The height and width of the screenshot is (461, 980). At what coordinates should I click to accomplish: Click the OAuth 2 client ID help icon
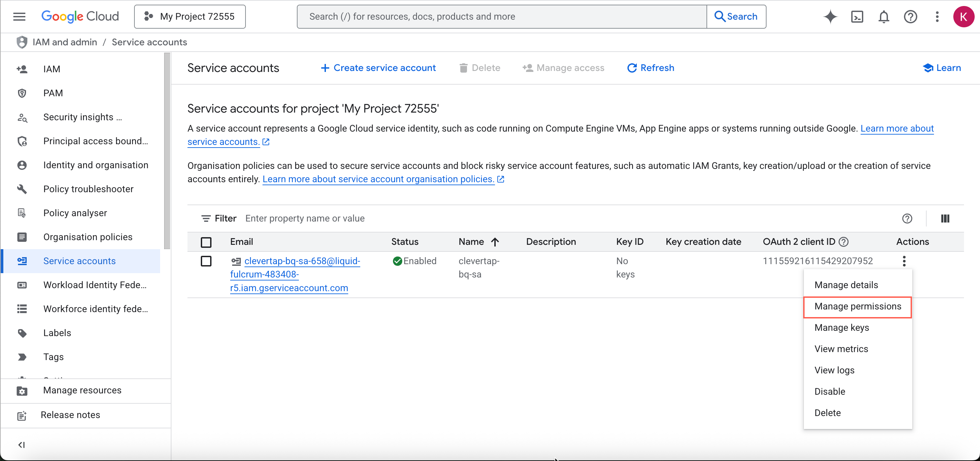coord(844,242)
